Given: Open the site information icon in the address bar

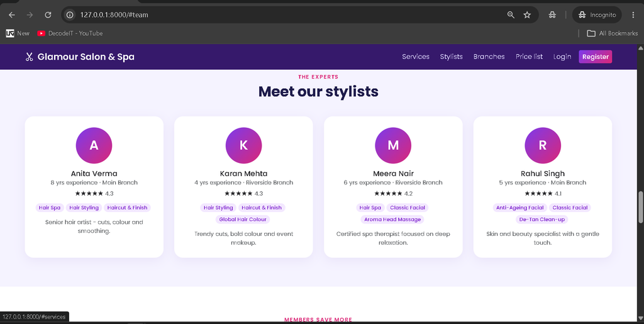Looking at the screenshot, I should pyautogui.click(x=70, y=14).
